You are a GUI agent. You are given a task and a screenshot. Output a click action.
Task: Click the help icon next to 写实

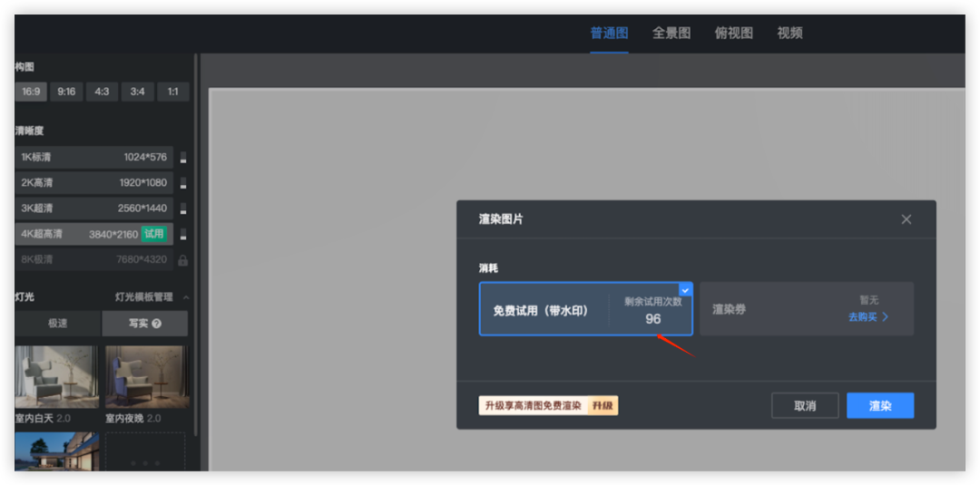pyautogui.click(x=157, y=324)
